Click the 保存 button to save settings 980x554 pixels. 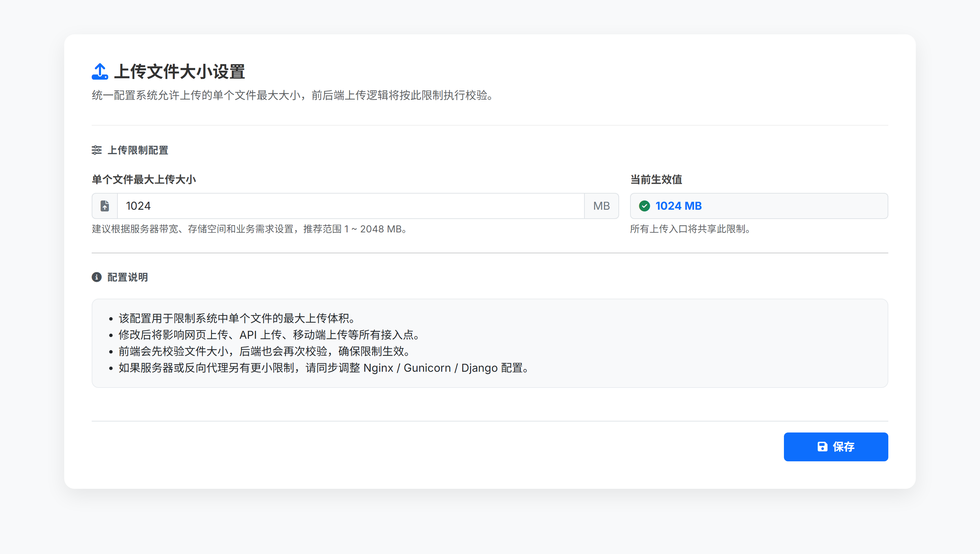pyautogui.click(x=836, y=447)
